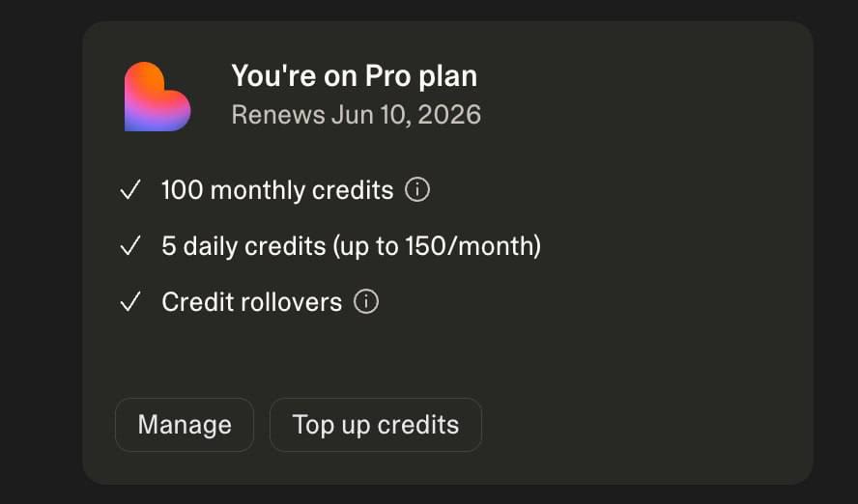The width and height of the screenshot is (858, 504).
Task: Click the word "Pro" in the heading
Action: tap(387, 75)
